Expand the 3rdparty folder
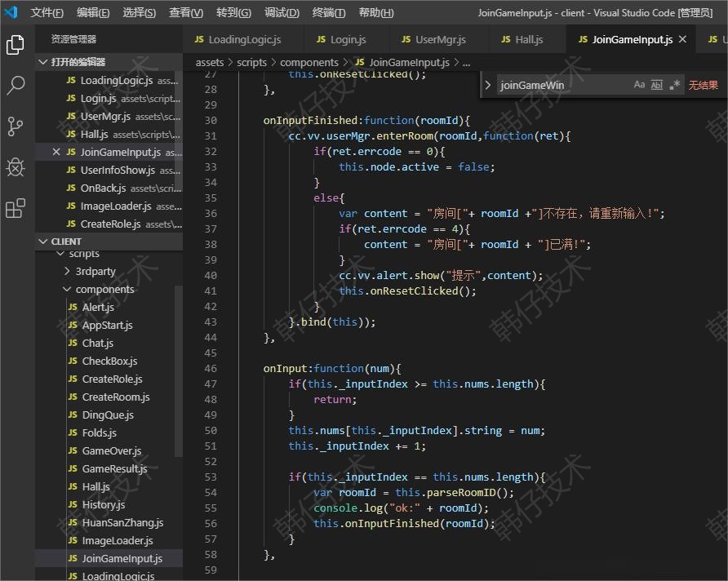Screen dimensions: 728x581 click(x=67, y=271)
